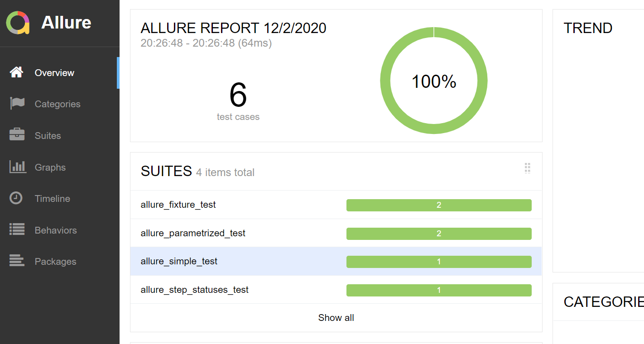Go to the Overview menu item

click(x=54, y=73)
